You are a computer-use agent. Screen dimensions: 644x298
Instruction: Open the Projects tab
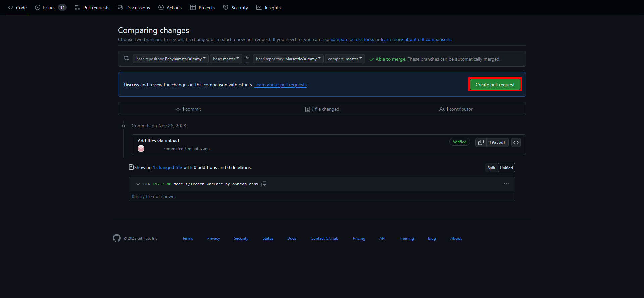(x=202, y=8)
